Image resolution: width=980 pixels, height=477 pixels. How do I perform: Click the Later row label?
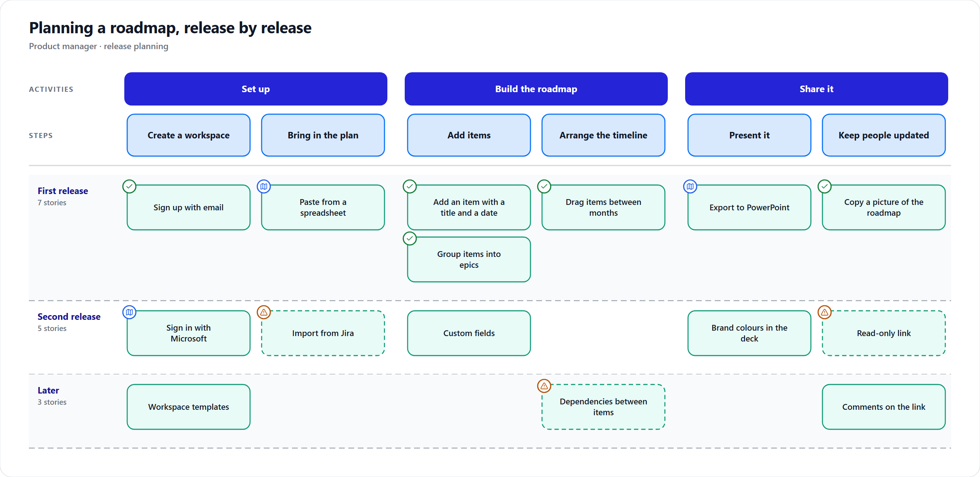(48, 390)
